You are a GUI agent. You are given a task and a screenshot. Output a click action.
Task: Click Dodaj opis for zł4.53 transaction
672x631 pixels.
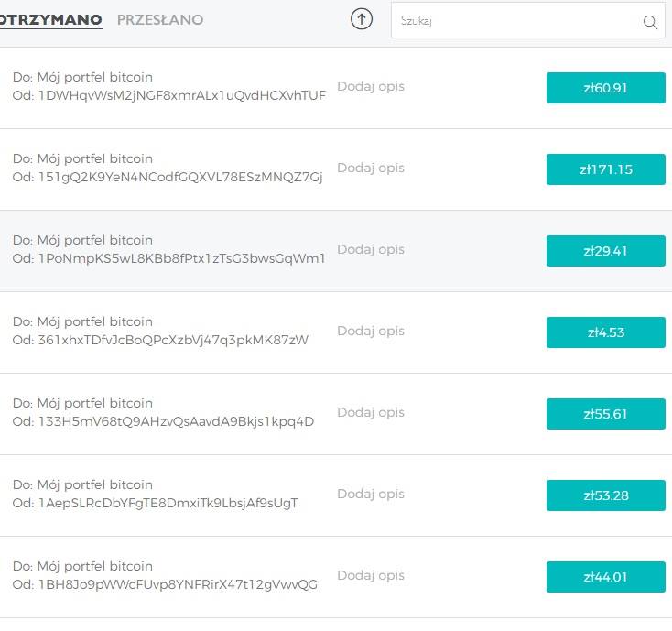pos(371,331)
